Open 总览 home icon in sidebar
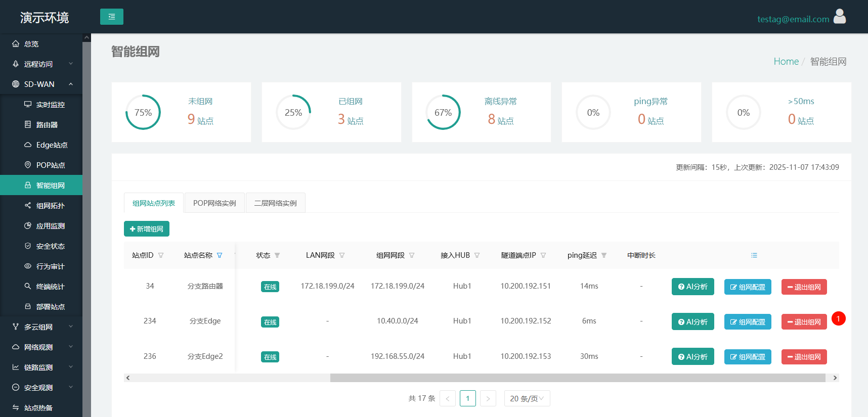 coord(16,44)
